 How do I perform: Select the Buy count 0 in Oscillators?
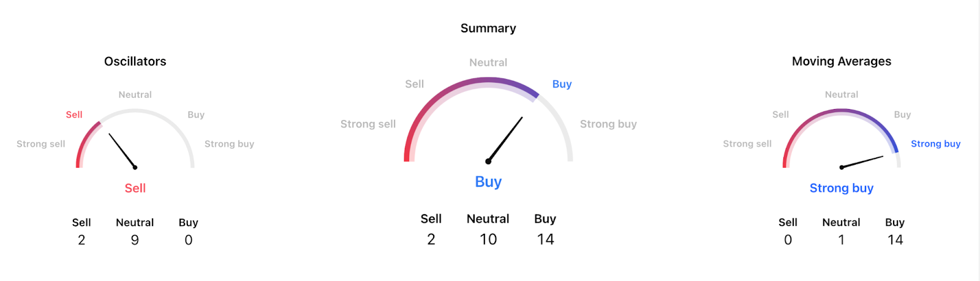188,240
